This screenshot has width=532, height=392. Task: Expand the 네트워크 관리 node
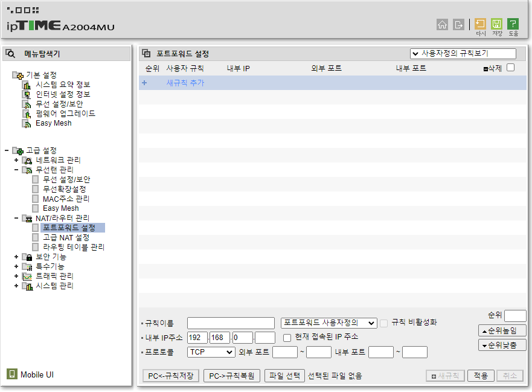(16, 160)
